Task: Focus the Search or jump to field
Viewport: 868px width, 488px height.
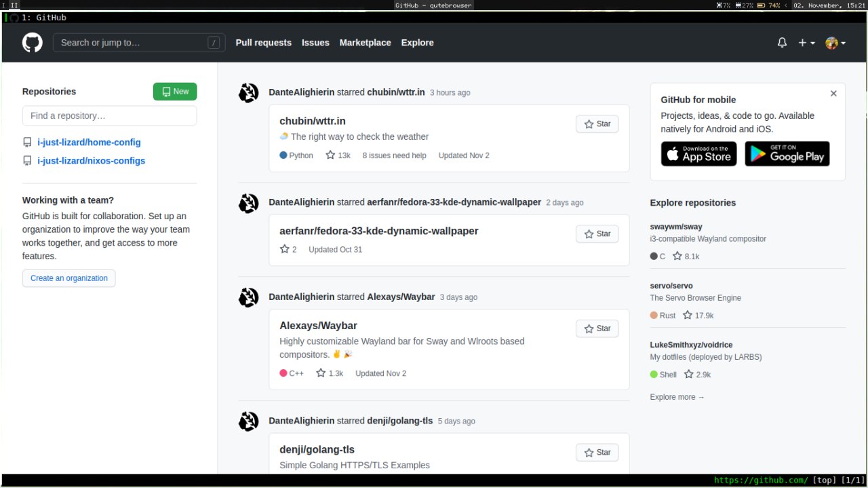Action: coord(139,43)
